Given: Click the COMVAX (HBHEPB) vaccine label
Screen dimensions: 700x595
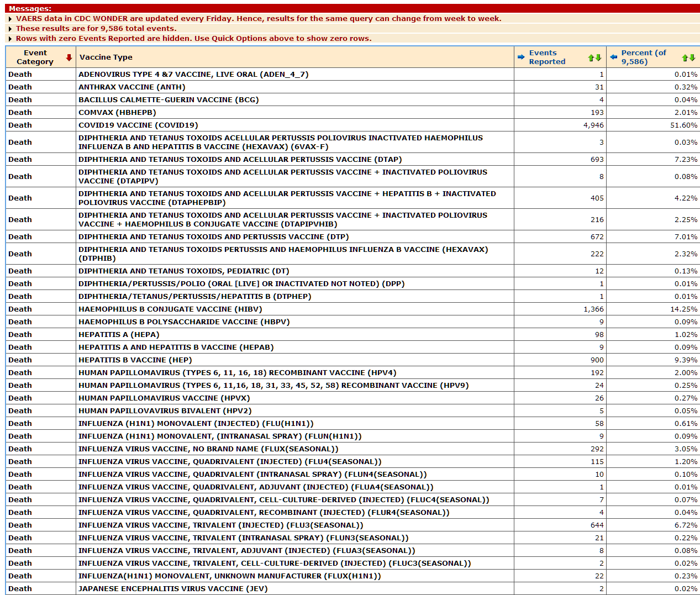Looking at the screenshot, I should [x=117, y=113].
